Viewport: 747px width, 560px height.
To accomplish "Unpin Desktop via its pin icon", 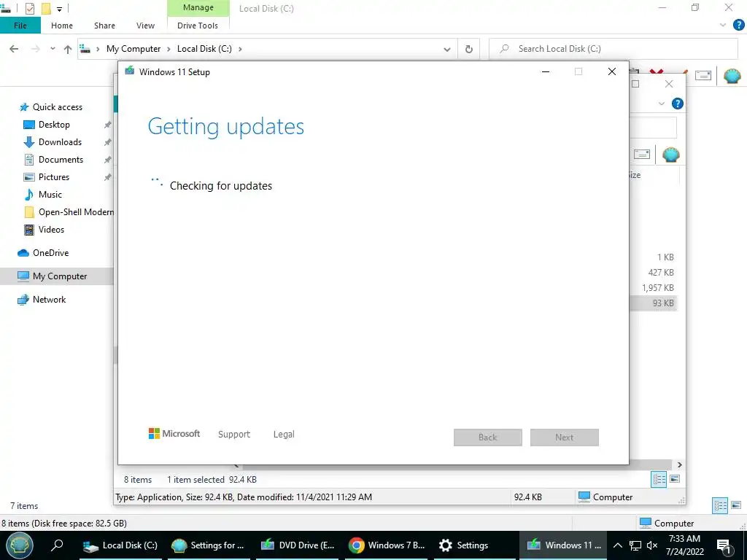I will (x=108, y=125).
